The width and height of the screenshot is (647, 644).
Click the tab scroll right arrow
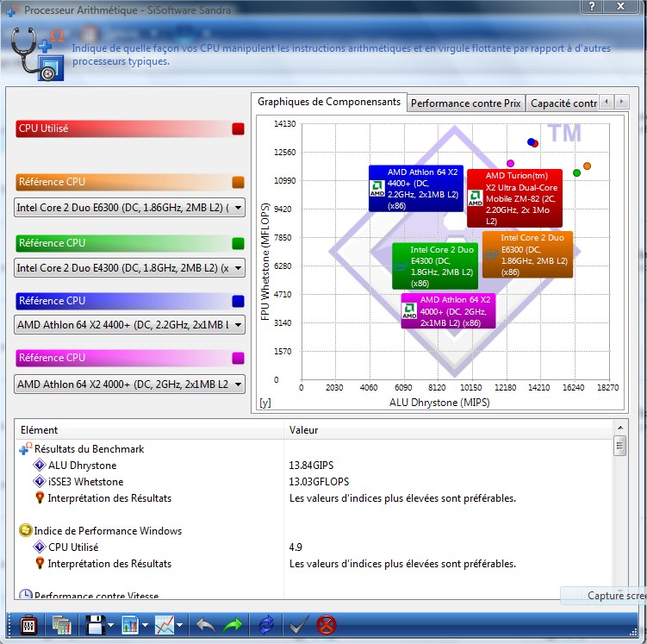click(x=621, y=102)
